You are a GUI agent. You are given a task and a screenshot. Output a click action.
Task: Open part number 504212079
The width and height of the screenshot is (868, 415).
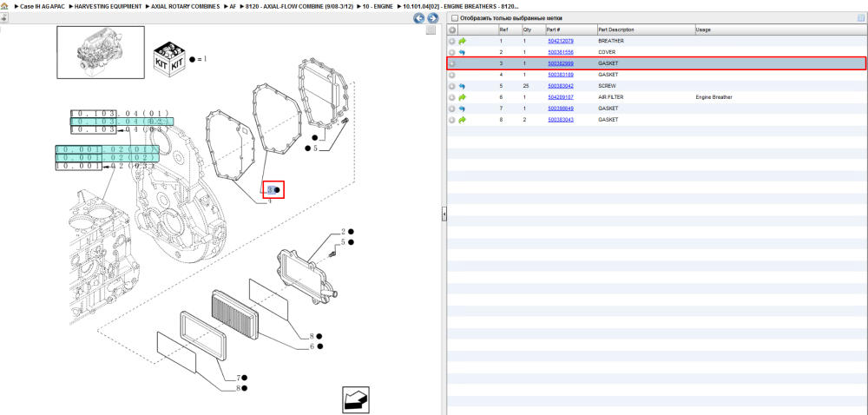[x=560, y=41]
